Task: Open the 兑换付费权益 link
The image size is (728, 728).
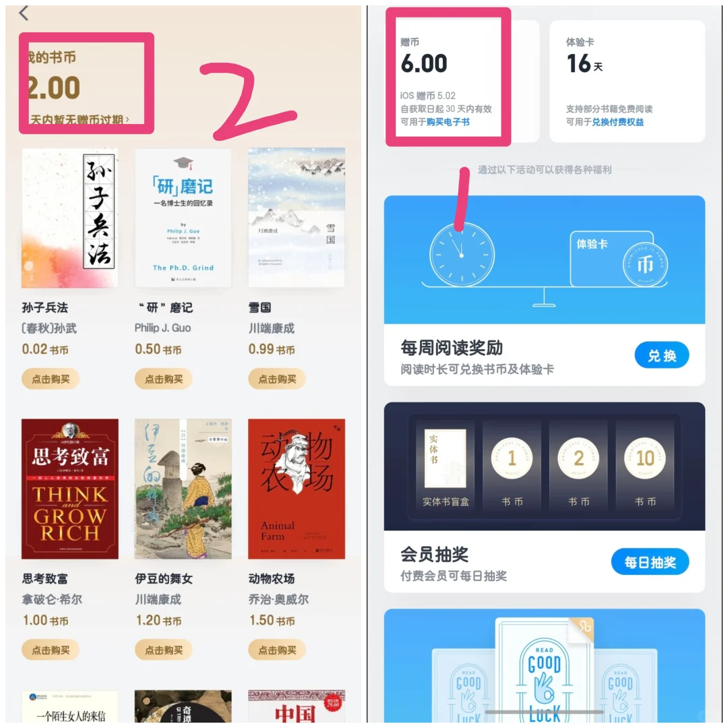Action: (x=618, y=121)
